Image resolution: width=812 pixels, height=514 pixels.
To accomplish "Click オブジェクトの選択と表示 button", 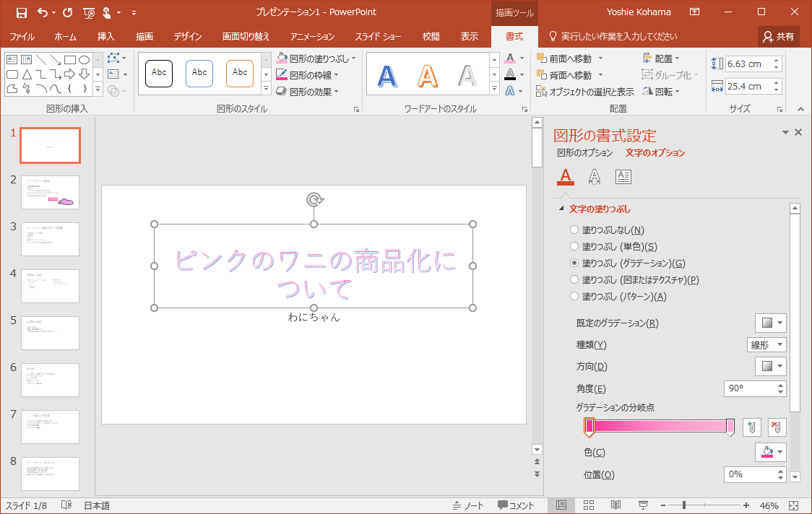I will (x=585, y=92).
